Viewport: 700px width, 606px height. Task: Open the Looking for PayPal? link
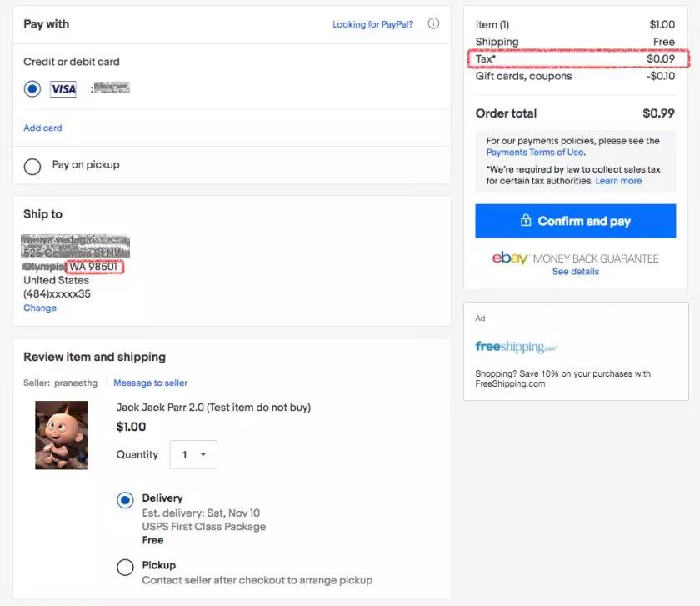pos(372,24)
